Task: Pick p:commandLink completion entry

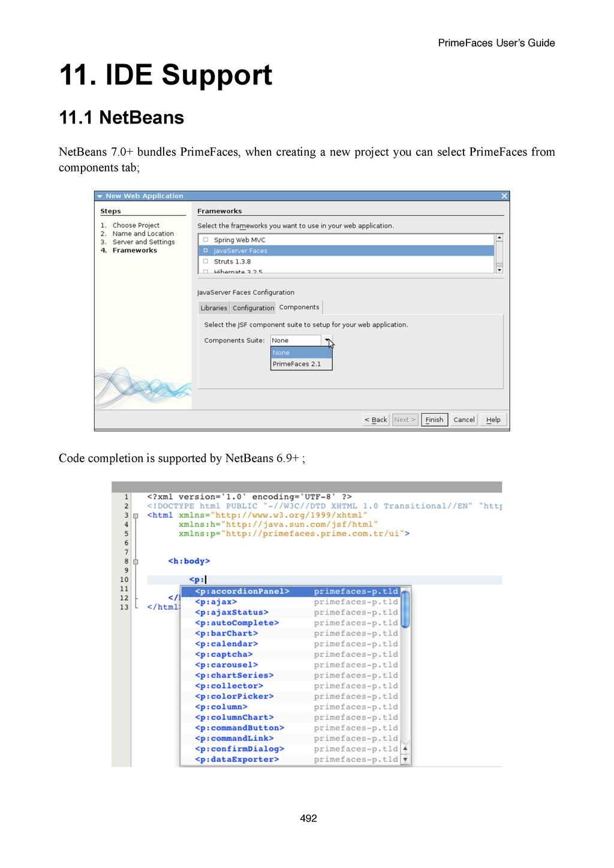Action: pyautogui.click(x=291, y=739)
